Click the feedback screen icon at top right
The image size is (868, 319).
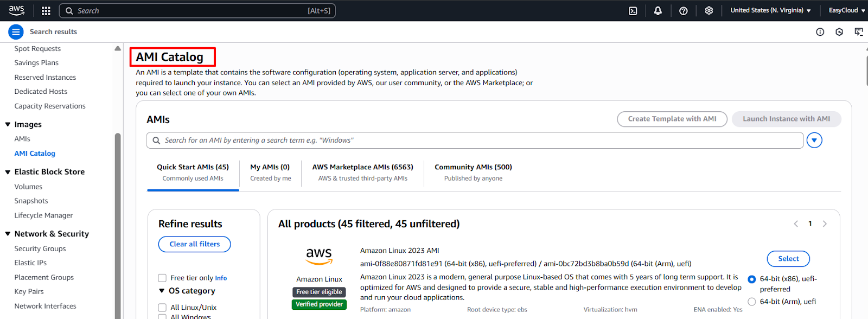click(x=859, y=32)
